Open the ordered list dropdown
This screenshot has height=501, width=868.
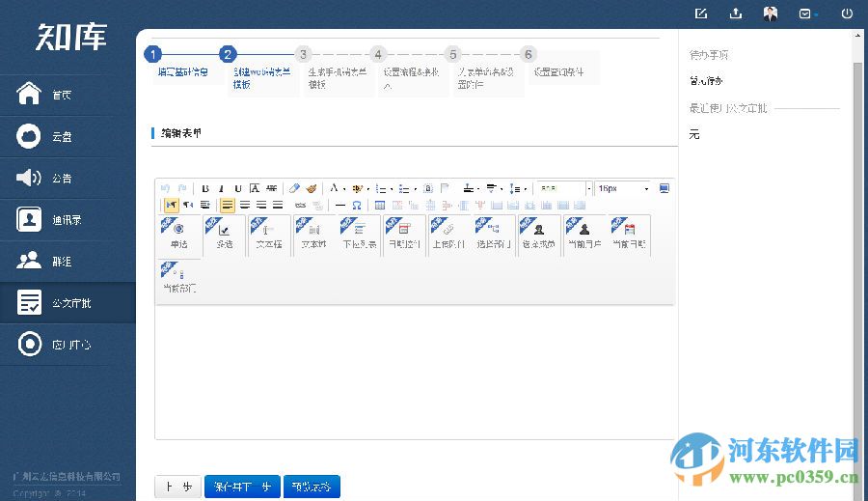point(392,189)
